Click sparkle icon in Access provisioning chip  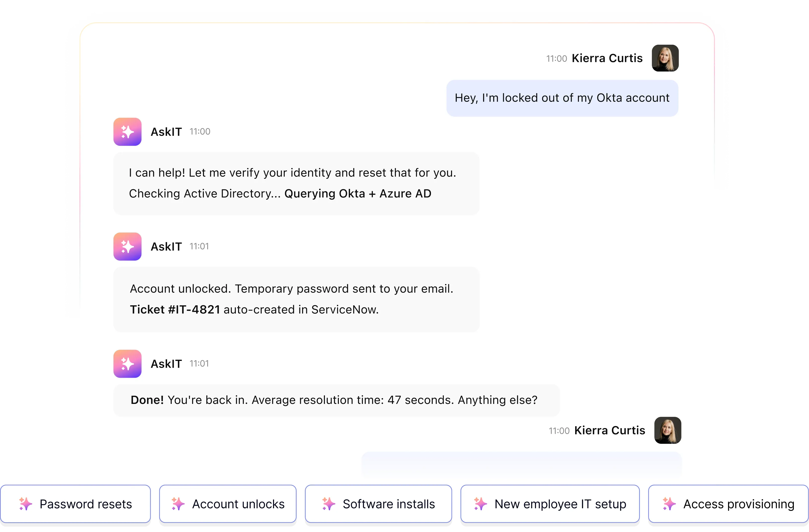pyautogui.click(x=669, y=504)
